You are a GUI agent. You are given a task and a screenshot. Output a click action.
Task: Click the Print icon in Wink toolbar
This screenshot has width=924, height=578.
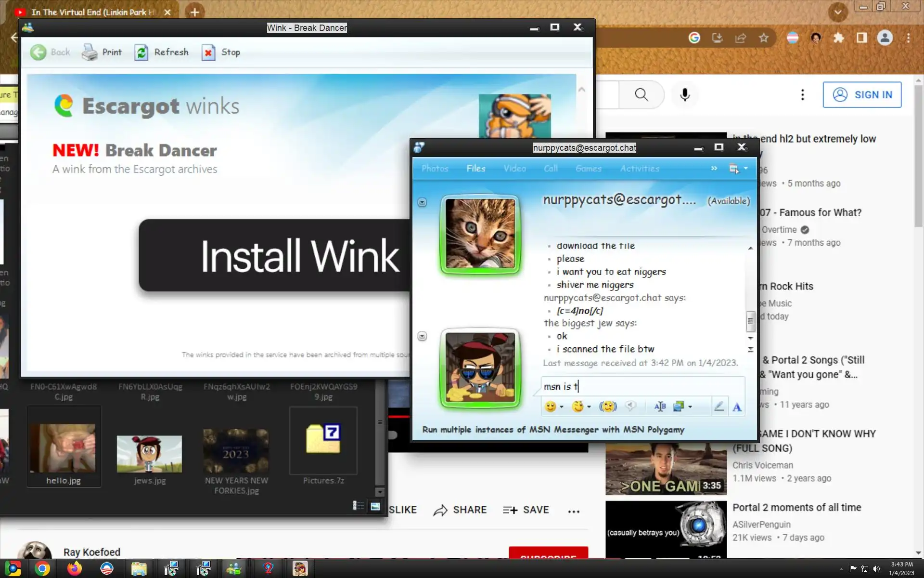pyautogui.click(x=90, y=53)
